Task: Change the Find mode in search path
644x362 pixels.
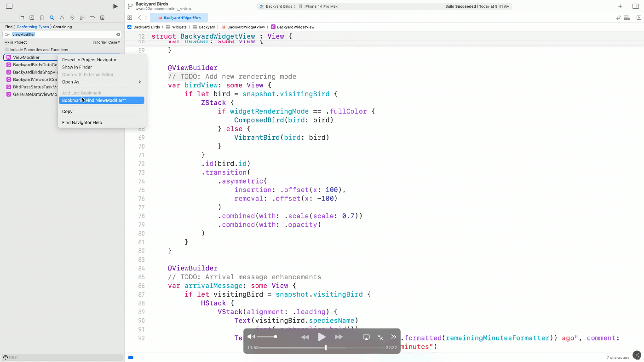Action: (x=9, y=27)
